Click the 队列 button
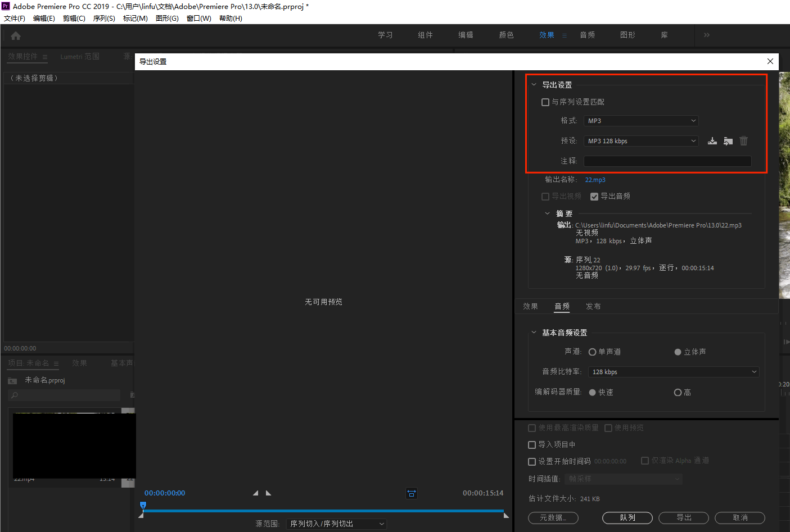Image resolution: width=790 pixels, height=532 pixels. click(628, 518)
